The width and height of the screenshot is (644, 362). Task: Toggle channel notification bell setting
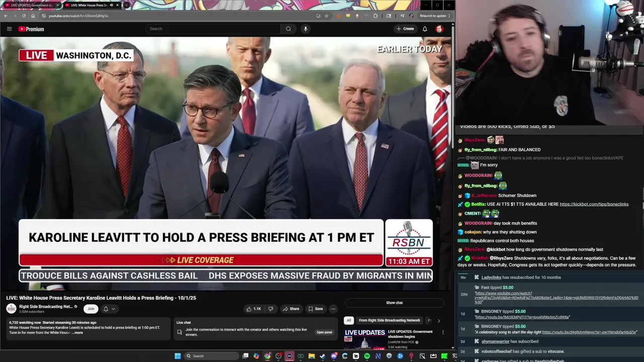106,309
